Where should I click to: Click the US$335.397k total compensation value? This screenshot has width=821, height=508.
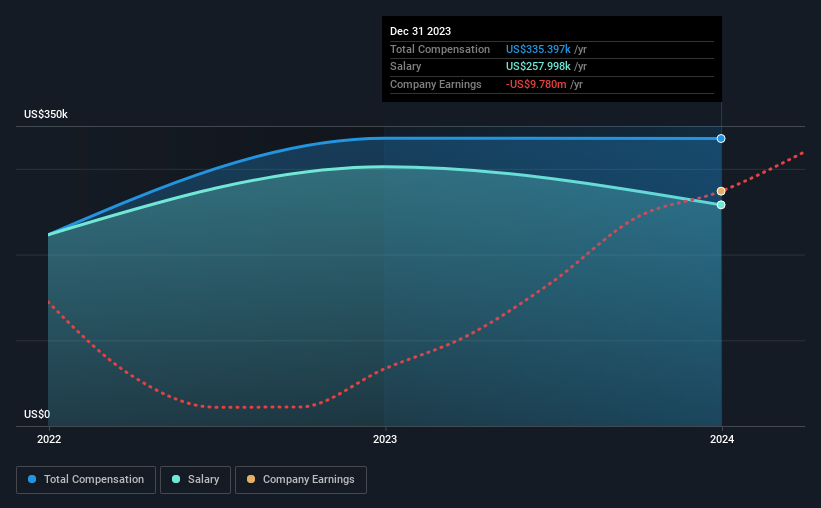[x=538, y=49]
